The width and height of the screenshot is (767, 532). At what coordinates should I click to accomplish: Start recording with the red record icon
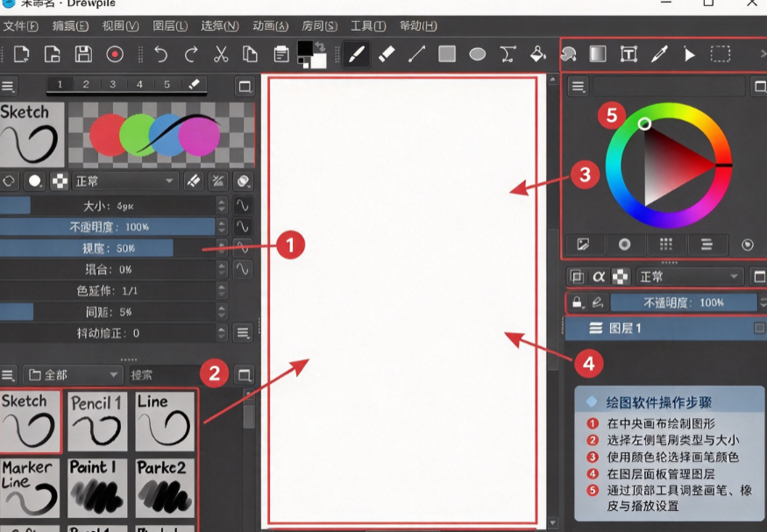[x=115, y=53]
